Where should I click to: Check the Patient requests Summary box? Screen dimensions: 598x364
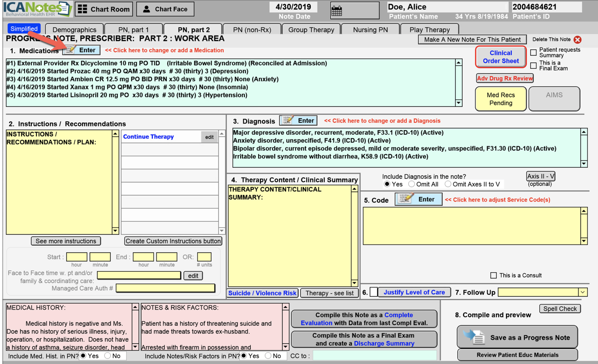pyautogui.click(x=533, y=52)
